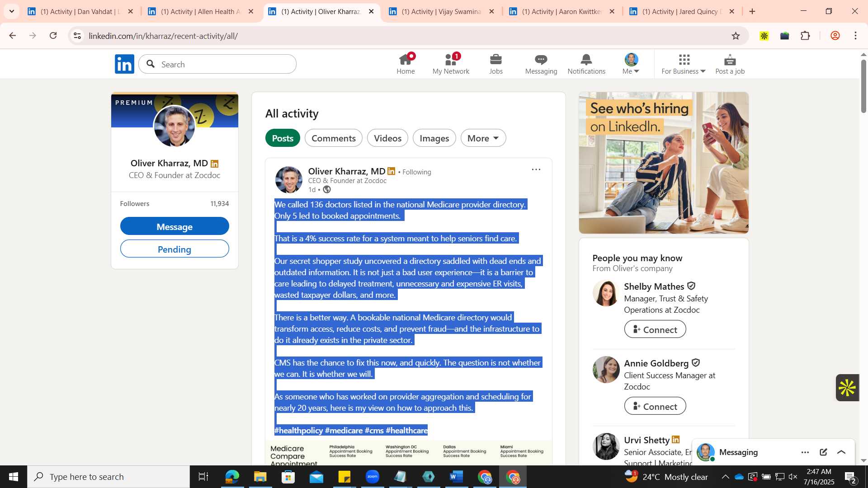Viewport: 868px width, 488px height.
Task: Switch to the Images filter
Action: click(x=434, y=138)
